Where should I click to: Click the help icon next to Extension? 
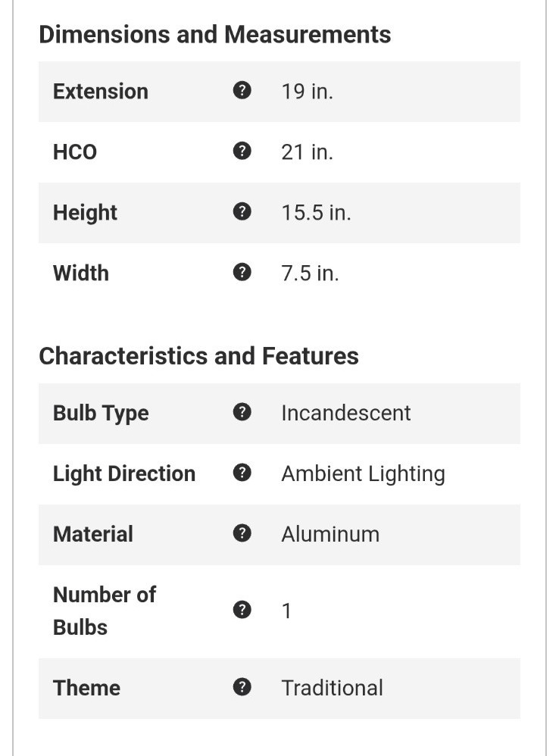click(x=242, y=91)
